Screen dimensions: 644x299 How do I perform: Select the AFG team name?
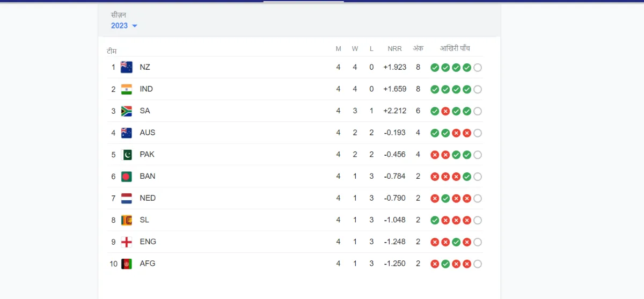148,264
